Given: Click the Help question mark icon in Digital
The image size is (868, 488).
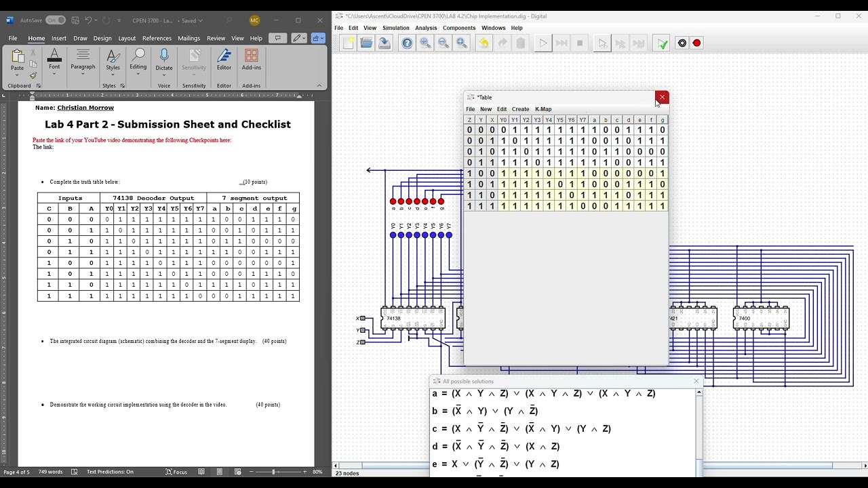Looking at the screenshot, I should 407,43.
